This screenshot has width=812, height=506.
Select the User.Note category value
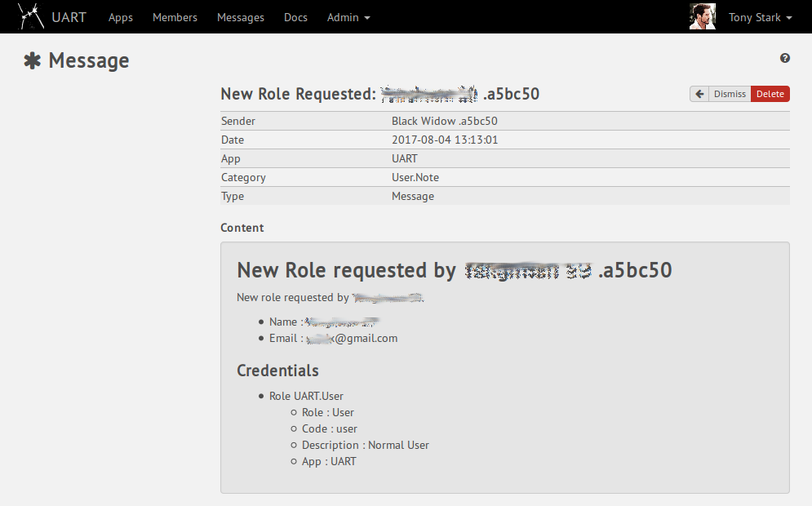tap(415, 177)
